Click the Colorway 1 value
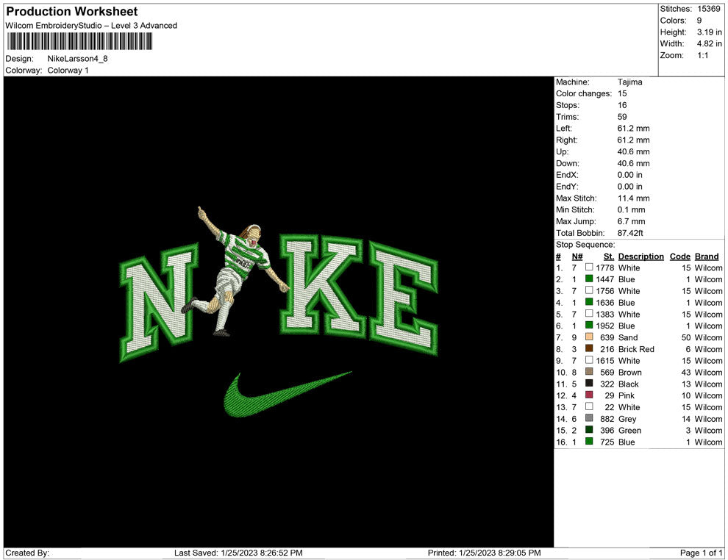Viewport: 728px width, 560px height. (68, 70)
